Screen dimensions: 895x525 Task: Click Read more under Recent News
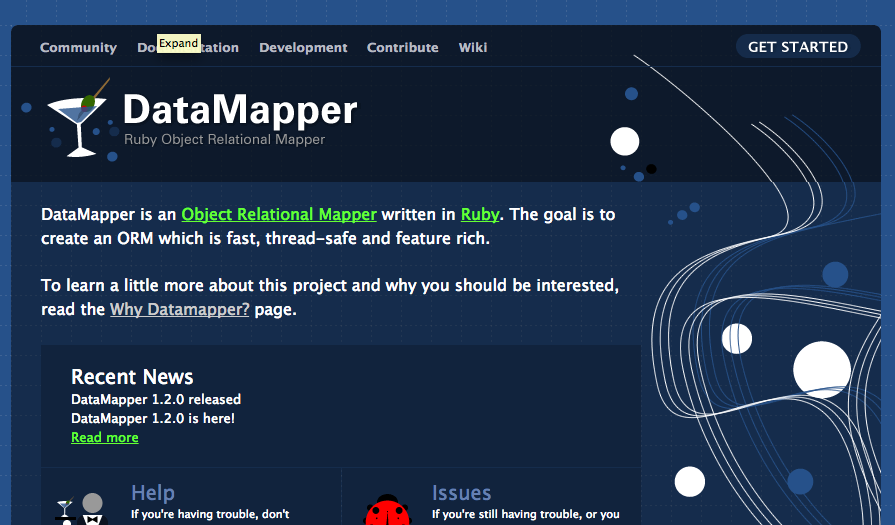tap(104, 437)
